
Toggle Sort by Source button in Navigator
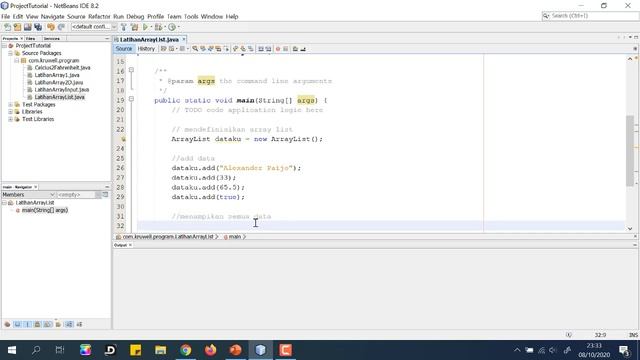point(79,324)
